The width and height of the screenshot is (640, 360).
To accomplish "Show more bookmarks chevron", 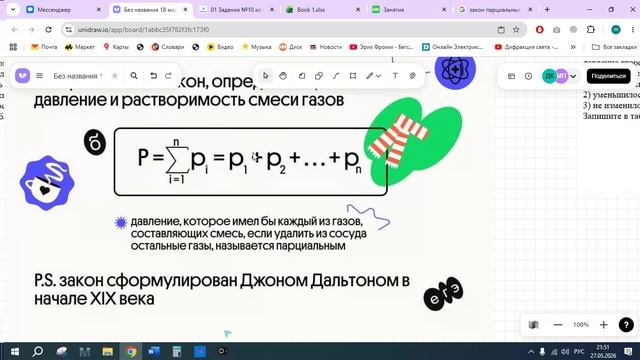I will (573, 47).
